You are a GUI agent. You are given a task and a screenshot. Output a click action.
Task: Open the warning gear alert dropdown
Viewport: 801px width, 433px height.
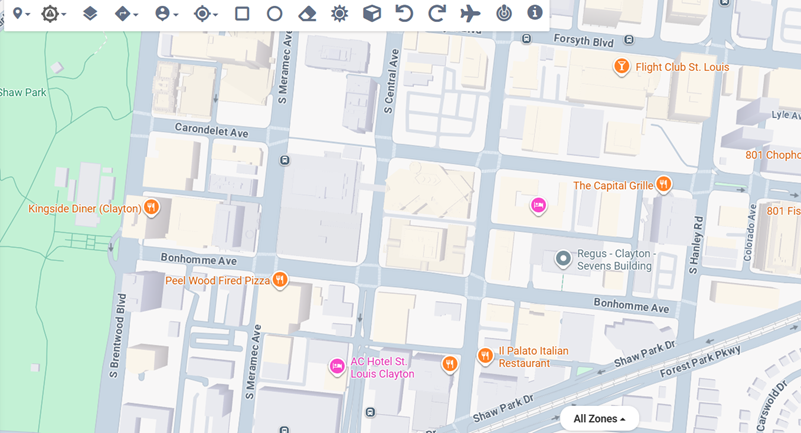(54, 14)
